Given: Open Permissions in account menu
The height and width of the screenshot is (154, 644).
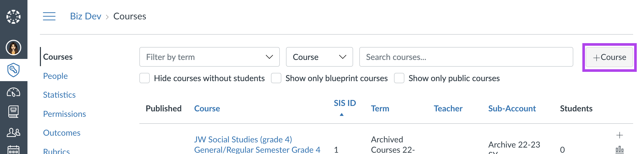Looking at the screenshot, I should coord(65,114).
